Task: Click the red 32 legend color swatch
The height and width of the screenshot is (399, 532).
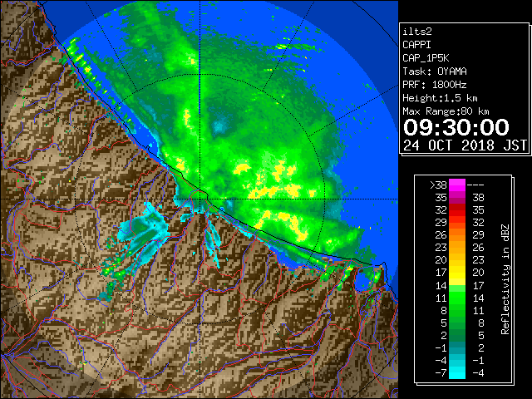Action: click(x=457, y=210)
